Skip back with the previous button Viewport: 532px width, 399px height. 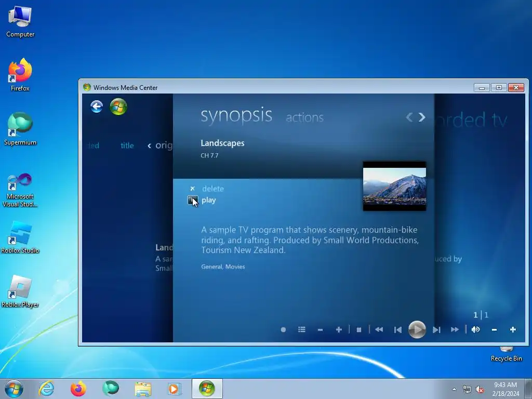click(397, 329)
